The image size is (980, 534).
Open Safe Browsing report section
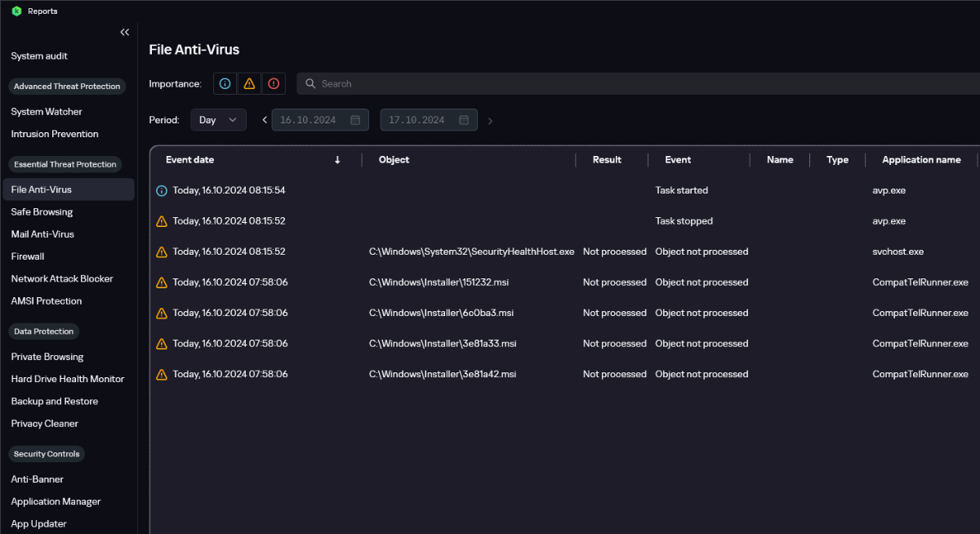[42, 211]
